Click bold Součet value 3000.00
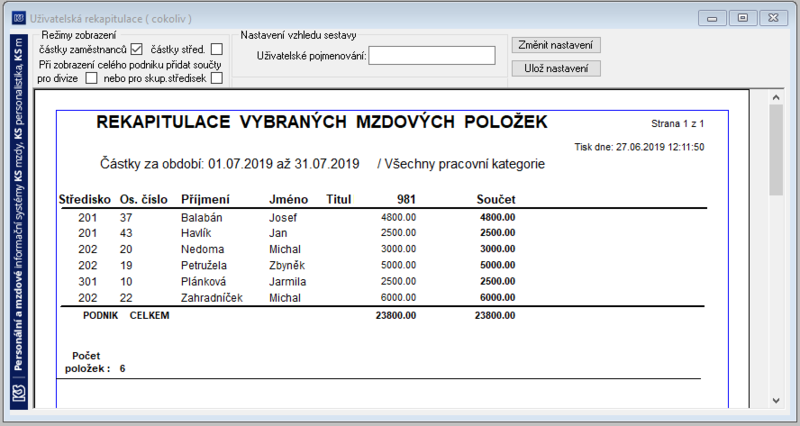 pyautogui.click(x=497, y=249)
